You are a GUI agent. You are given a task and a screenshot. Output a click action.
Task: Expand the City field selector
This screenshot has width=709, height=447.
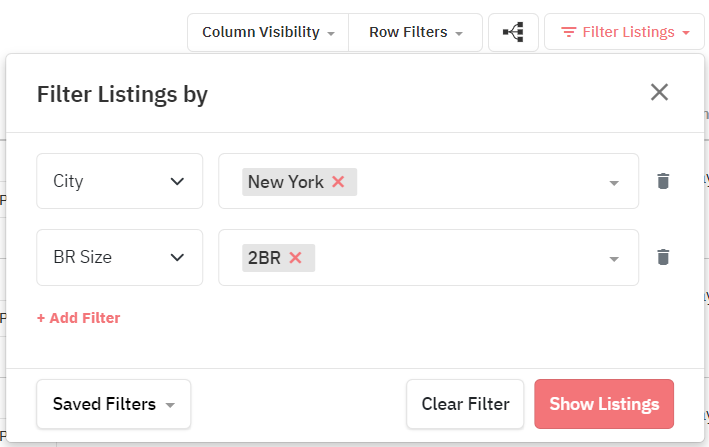[x=119, y=181]
